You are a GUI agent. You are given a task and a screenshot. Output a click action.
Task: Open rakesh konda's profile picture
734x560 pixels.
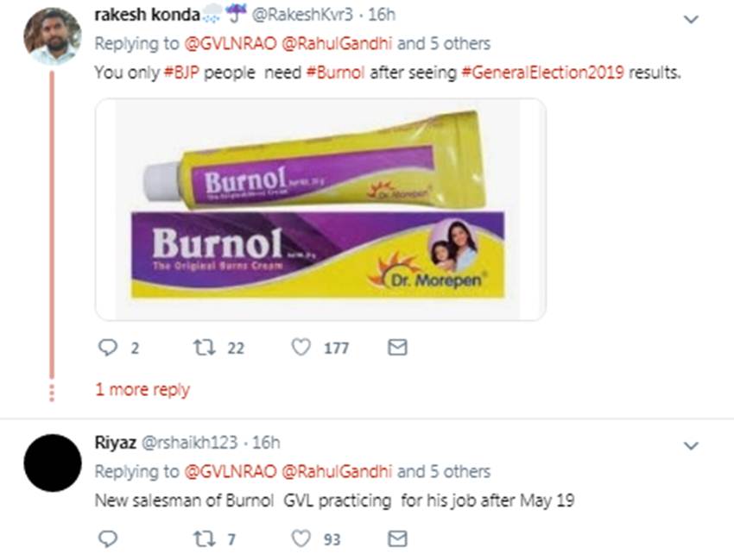[52, 36]
